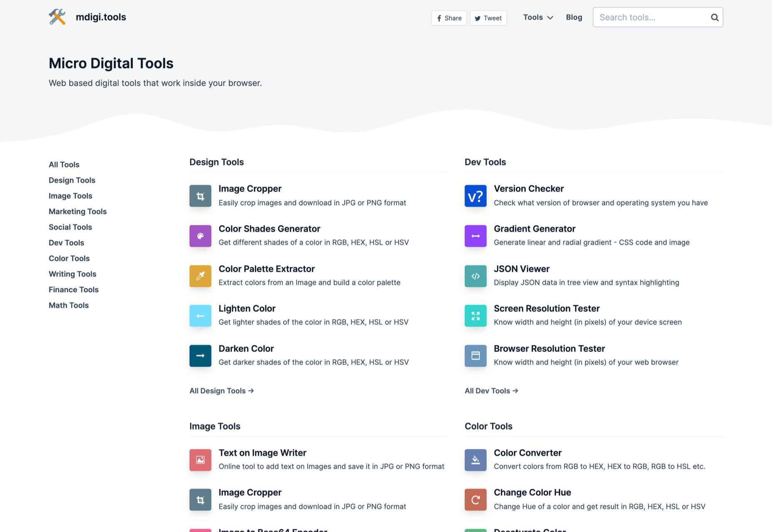The height and width of the screenshot is (532, 772).
Task: Select Dev Tools in the sidebar
Action: (x=67, y=243)
